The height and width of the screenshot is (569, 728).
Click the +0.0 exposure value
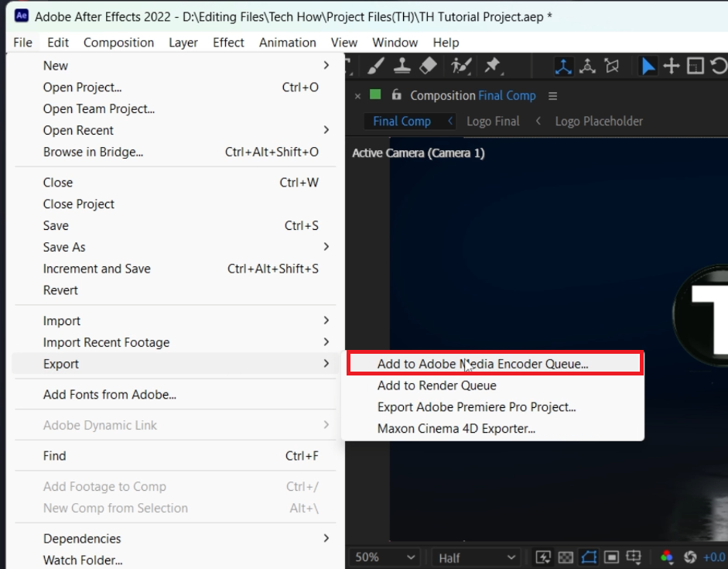click(715, 557)
